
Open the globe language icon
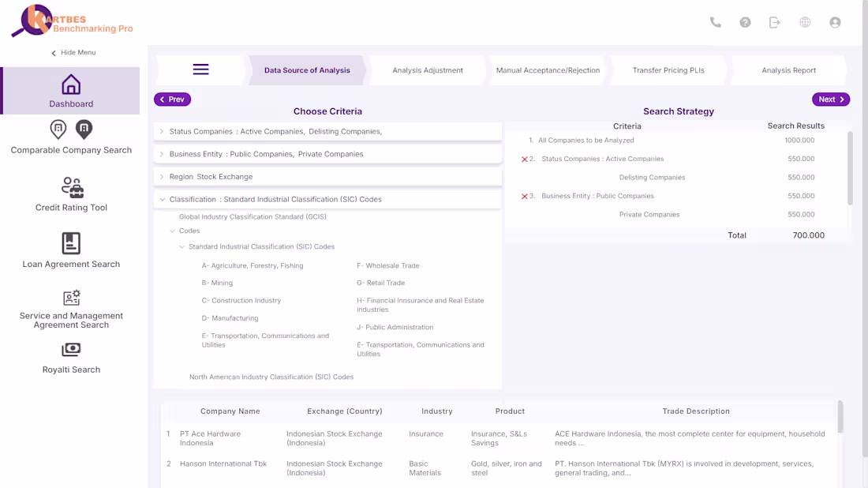(x=805, y=22)
